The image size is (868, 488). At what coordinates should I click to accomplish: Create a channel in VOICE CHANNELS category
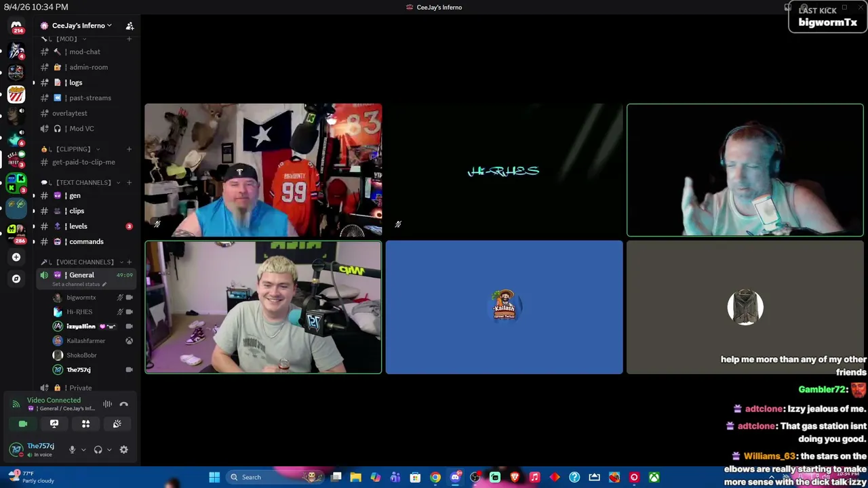point(129,262)
